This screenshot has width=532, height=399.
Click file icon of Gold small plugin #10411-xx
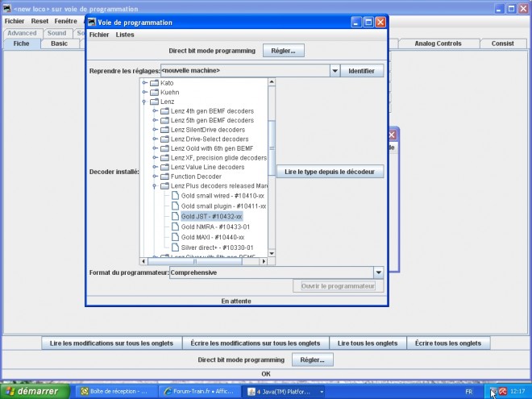[x=175, y=206]
